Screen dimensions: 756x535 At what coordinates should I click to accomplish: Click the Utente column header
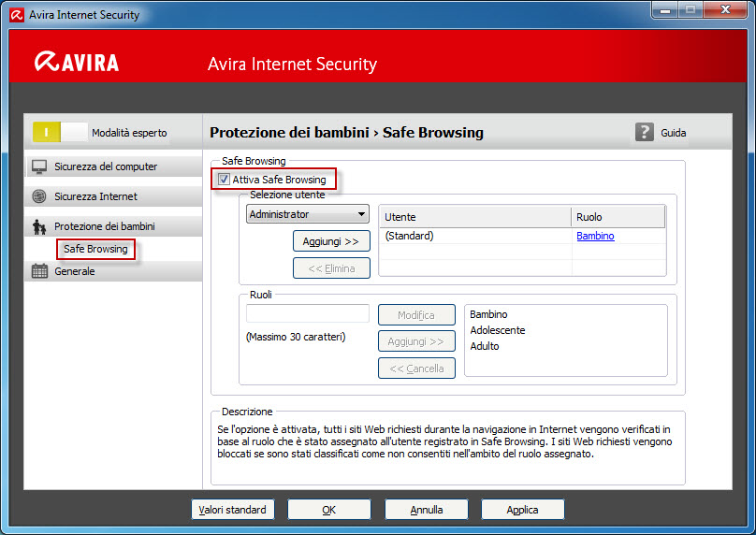point(475,217)
